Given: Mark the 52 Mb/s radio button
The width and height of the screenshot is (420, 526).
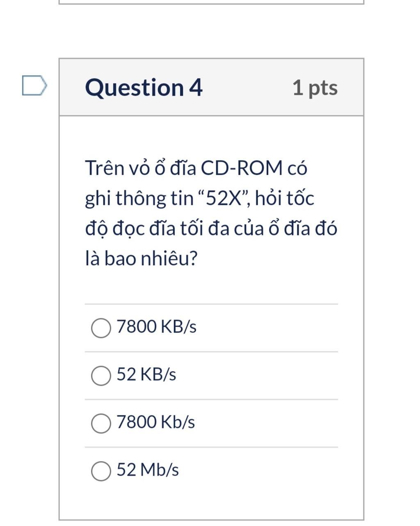Looking at the screenshot, I should pos(101,471).
